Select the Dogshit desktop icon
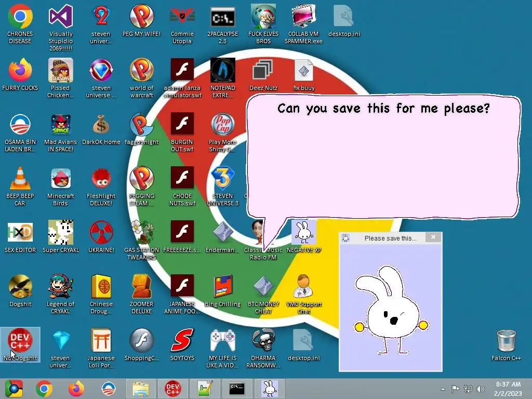 tap(20, 286)
